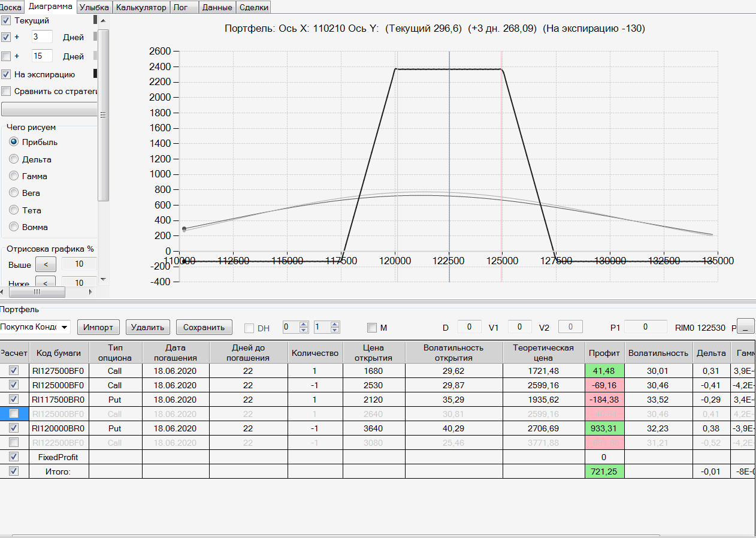Viewport: 756px width, 538px height.
Task: Click the Выше percent field showing 10
Action: [78, 264]
